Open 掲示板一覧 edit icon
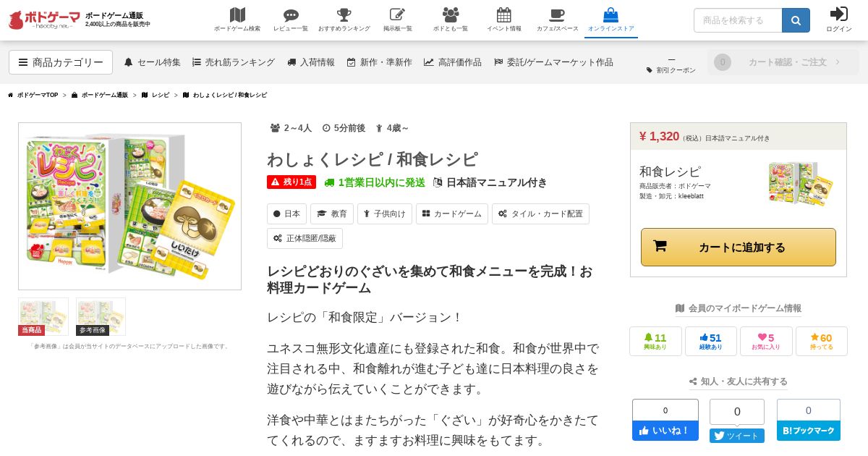 398,20
